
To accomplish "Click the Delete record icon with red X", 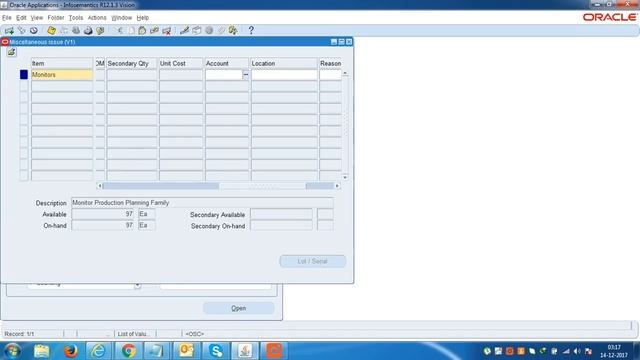I will tap(167, 31).
